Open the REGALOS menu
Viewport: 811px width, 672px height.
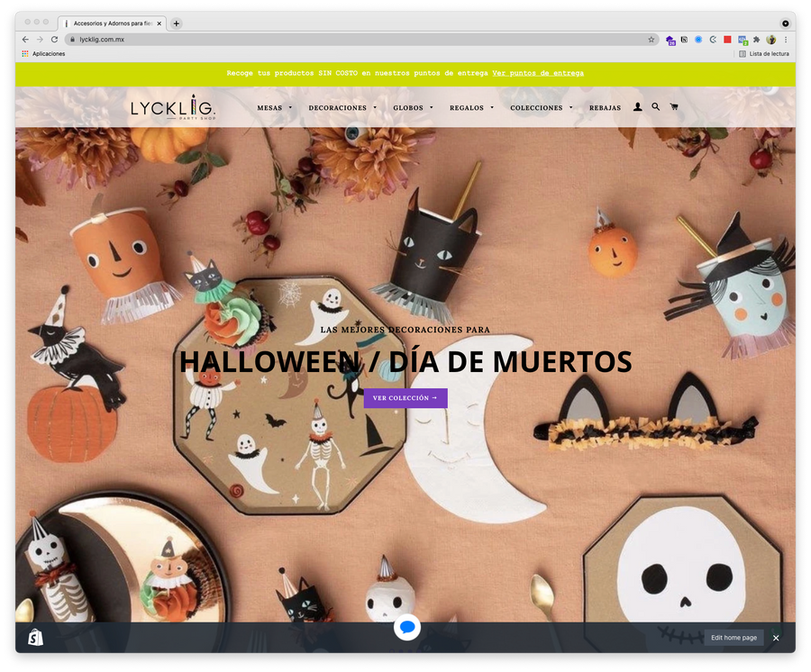pyautogui.click(x=467, y=107)
